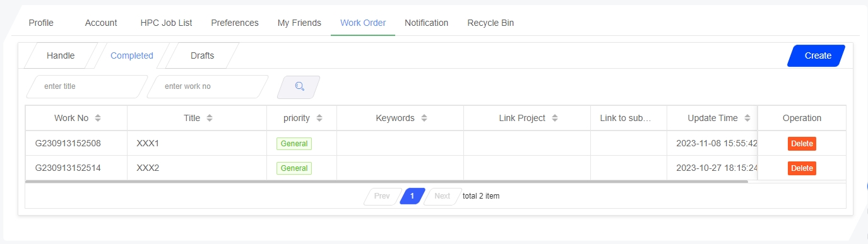Click the XXX1 title cell

pyautogui.click(x=197, y=143)
